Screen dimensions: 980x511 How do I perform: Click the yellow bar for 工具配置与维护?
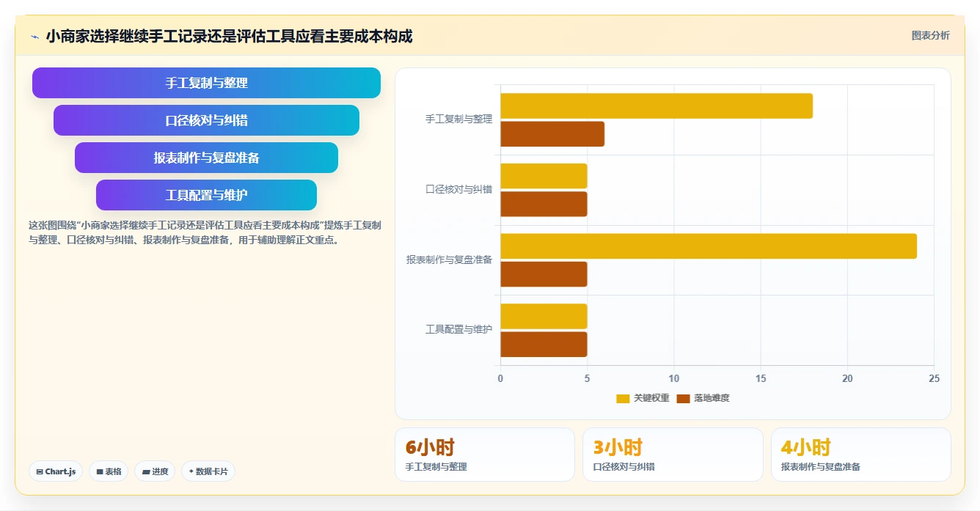click(x=544, y=316)
